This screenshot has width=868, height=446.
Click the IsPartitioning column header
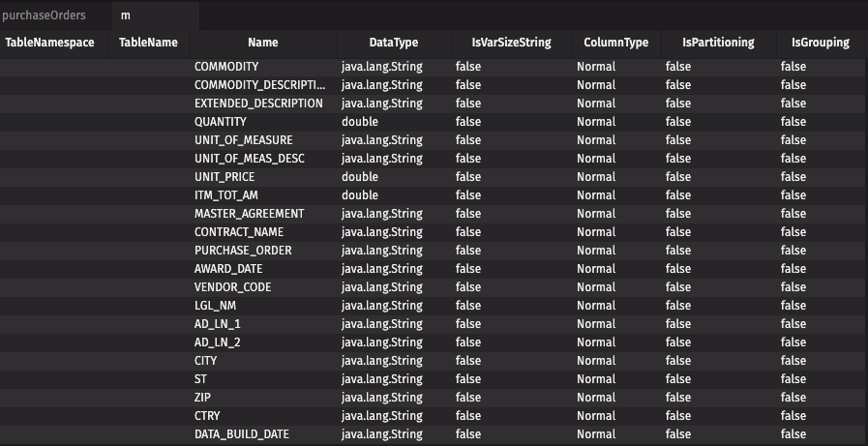pos(719,43)
